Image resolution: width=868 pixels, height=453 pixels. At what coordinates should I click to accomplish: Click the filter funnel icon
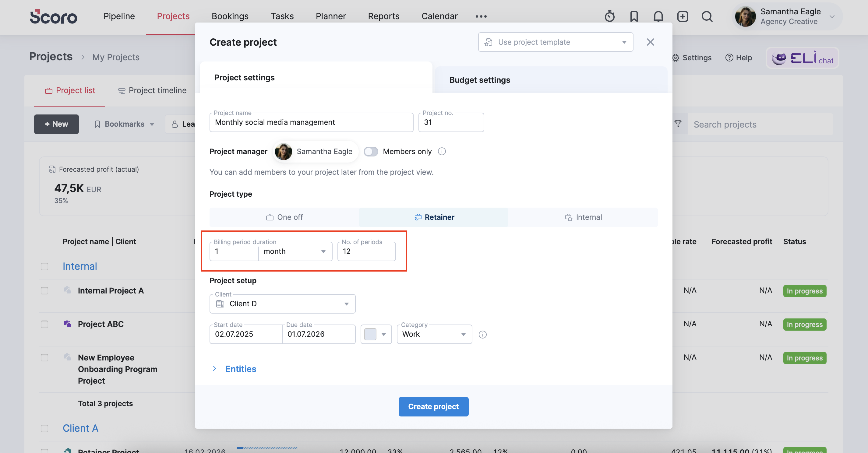click(678, 124)
